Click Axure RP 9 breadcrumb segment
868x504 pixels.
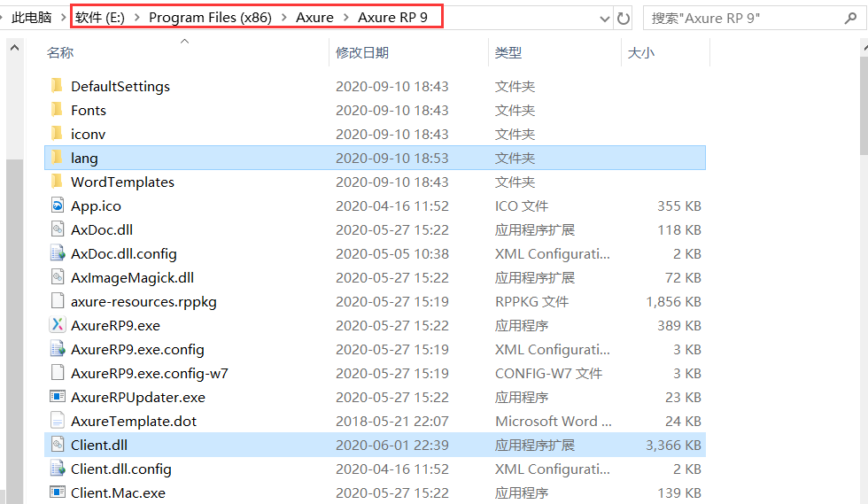pos(392,18)
